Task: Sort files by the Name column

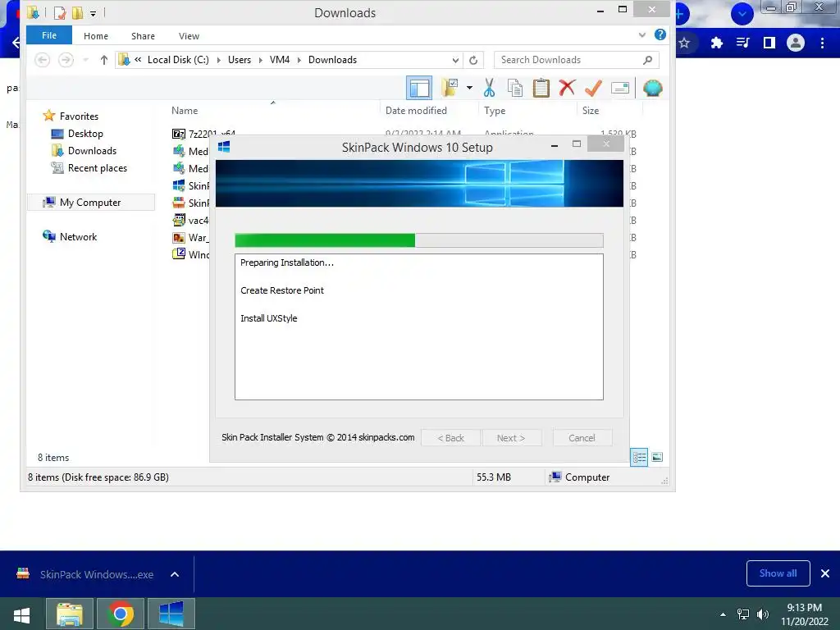Action: [x=185, y=111]
